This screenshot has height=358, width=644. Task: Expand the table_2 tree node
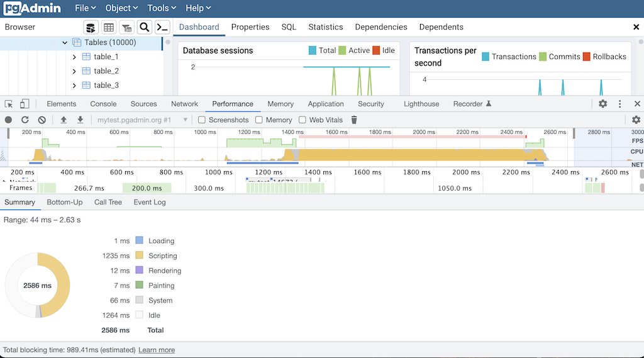(74, 71)
